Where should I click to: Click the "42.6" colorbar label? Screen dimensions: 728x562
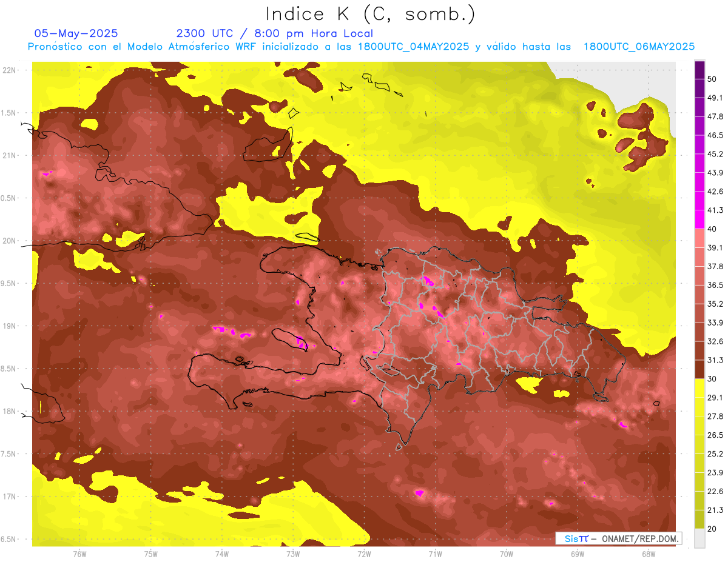click(715, 192)
